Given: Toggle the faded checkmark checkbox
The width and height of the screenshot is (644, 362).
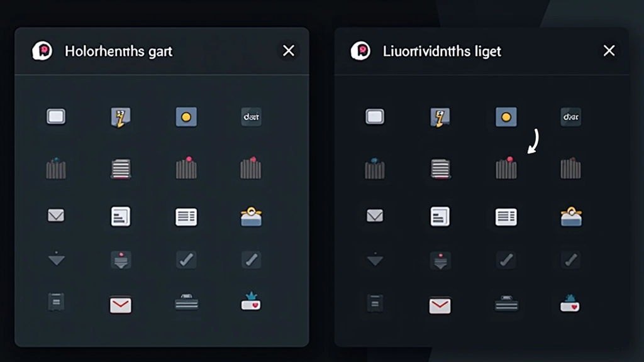Looking at the screenshot, I should tap(251, 260).
